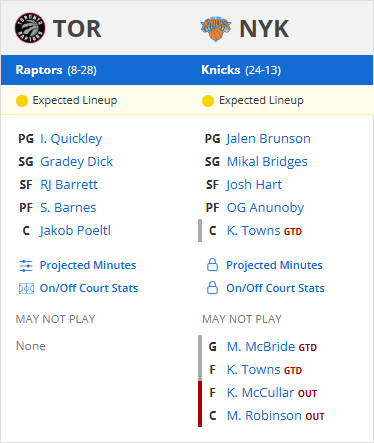Open M. McBride in May Not Play list
This screenshot has height=443, width=374.
click(x=261, y=347)
